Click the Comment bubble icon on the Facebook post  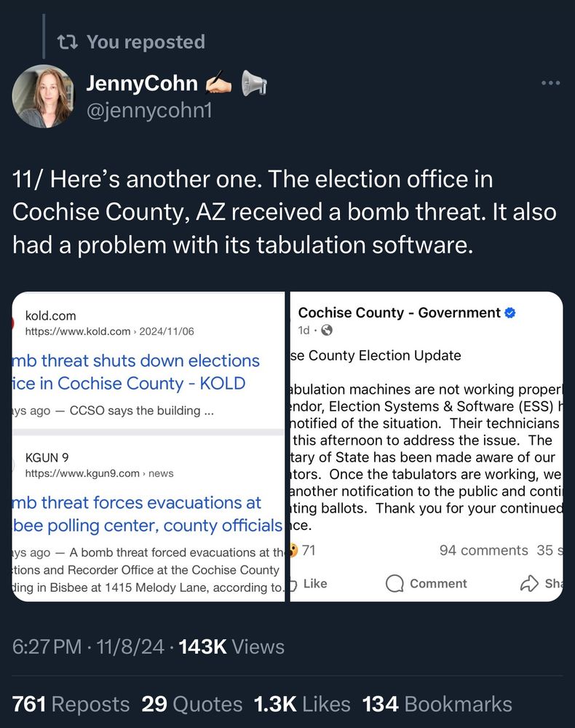pyautogui.click(x=394, y=583)
